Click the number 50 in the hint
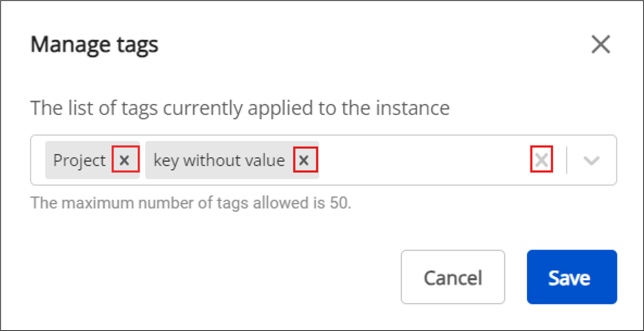The height and width of the screenshot is (331, 644). pyautogui.click(x=340, y=203)
